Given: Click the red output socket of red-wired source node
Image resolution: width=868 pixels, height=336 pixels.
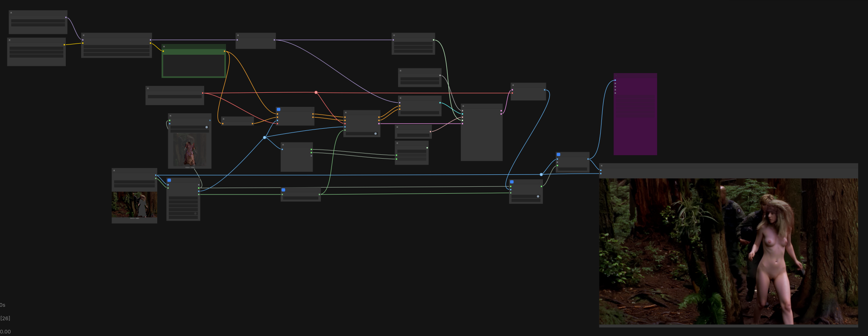Looking at the screenshot, I should coord(202,93).
